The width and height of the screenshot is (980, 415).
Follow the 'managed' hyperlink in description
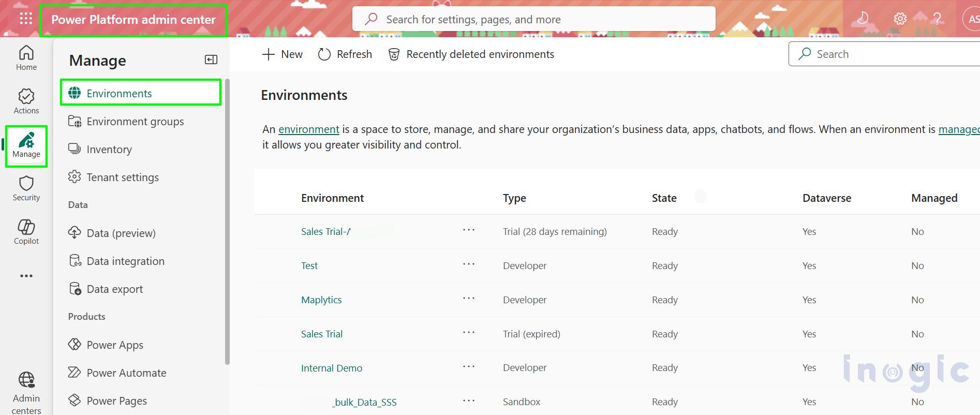click(959, 129)
